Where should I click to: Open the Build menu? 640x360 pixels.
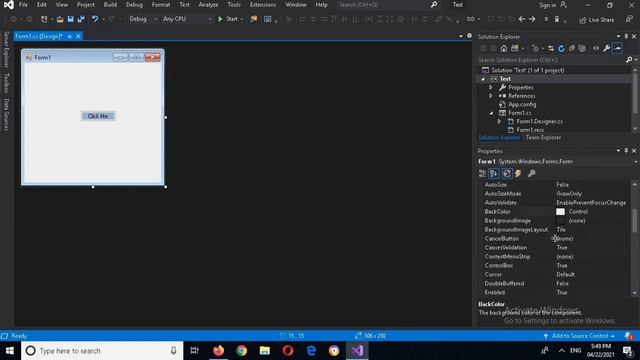point(110,5)
